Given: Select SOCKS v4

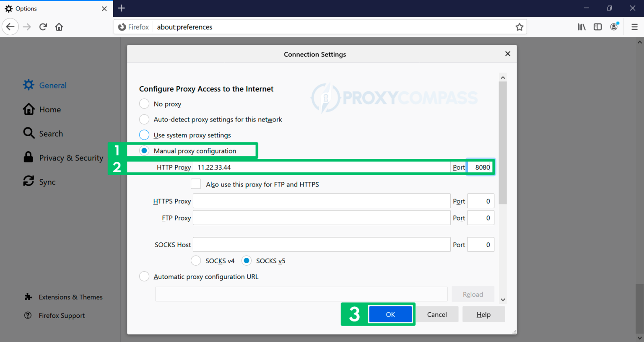Looking at the screenshot, I should [x=196, y=260].
